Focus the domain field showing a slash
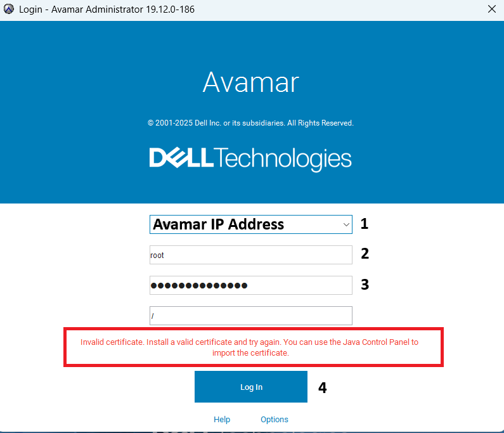This screenshot has height=433, width=504. pyautogui.click(x=250, y=316)
